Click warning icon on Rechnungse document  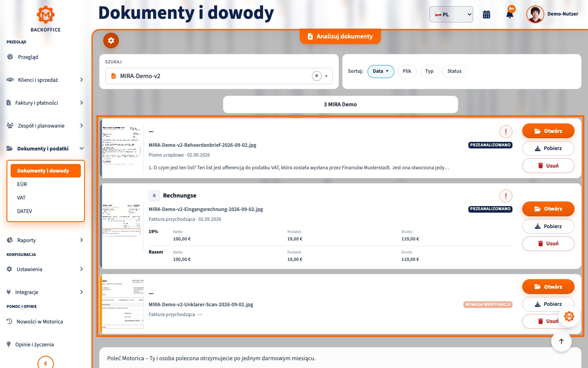tap(506, 196)
